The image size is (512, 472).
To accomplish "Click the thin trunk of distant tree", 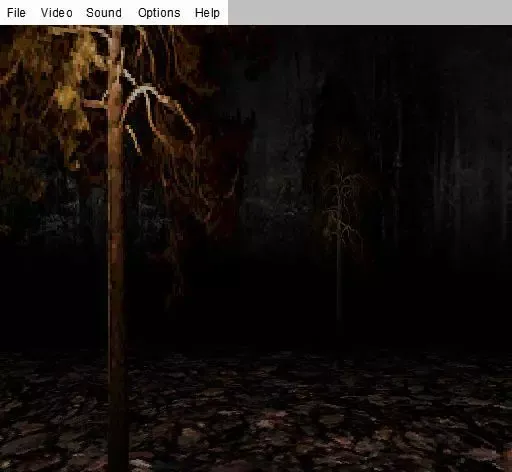I will click(x=339, y=300).
